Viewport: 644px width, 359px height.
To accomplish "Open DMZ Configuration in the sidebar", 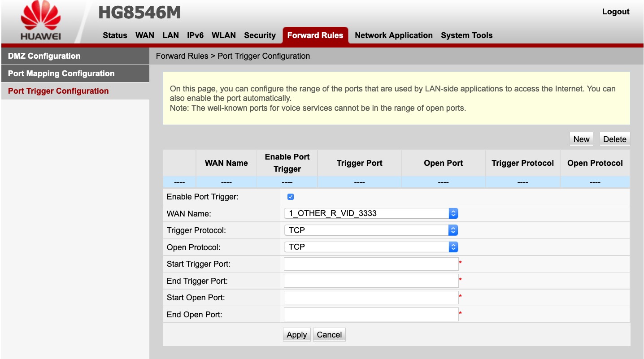I will (x=75, y=56).
